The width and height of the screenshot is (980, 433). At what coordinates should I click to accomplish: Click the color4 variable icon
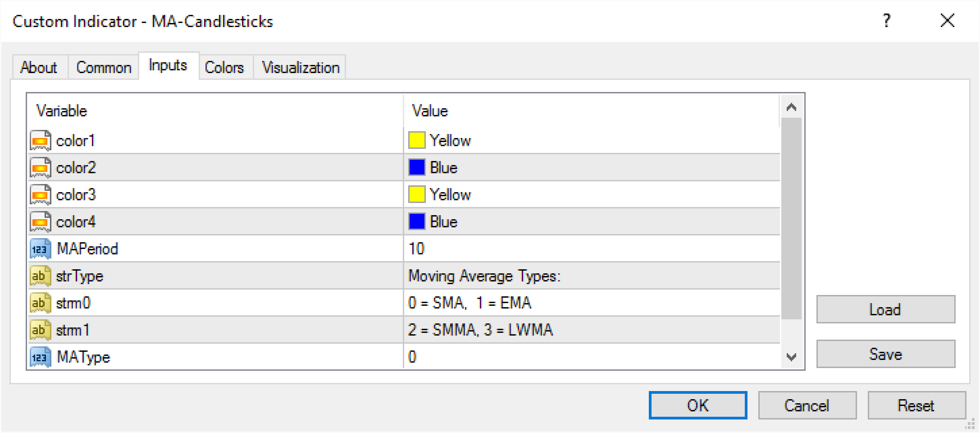click(40, 221)
